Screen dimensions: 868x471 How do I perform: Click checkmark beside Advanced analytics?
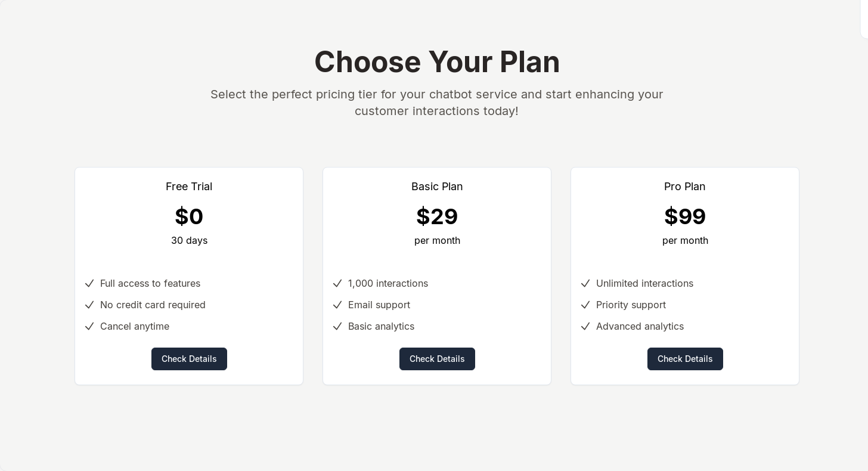coord(585,326)
